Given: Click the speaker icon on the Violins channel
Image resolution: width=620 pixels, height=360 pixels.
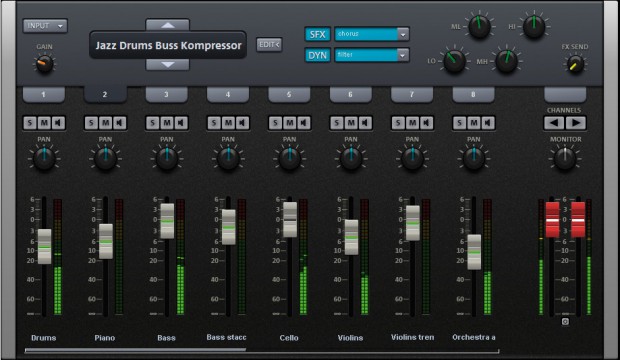Looking at the screenshot, I should point(365,123).
